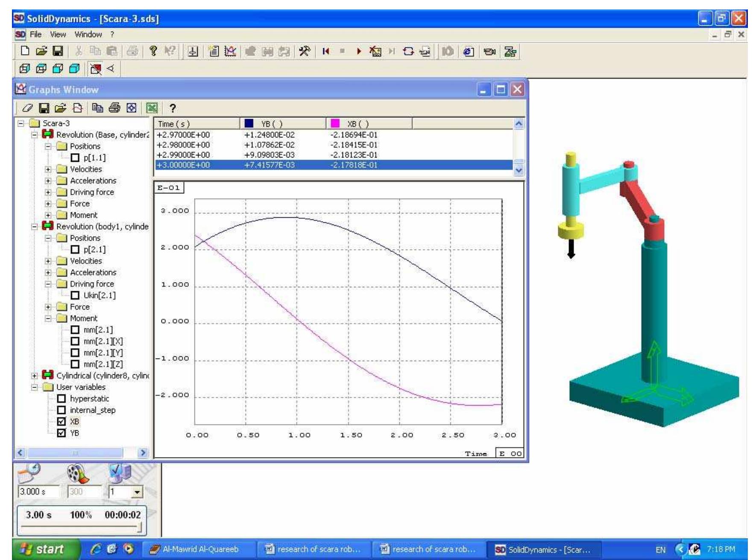Click the hammer and wrench tools icon
This screenshot has height=560, width=756.
(x=305, y=52)
